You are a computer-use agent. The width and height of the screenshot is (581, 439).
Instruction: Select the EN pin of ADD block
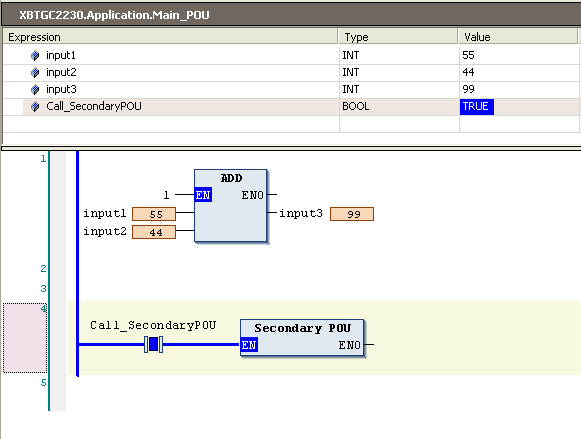(x=203, y=194)
